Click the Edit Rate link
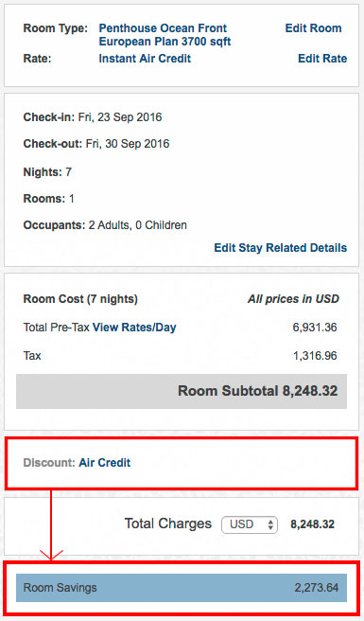 coord(322,59)
